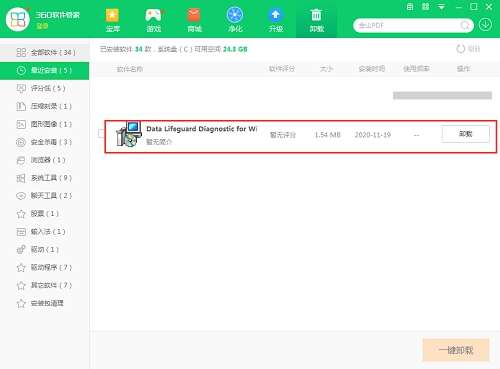500x369 pixels.
Task: Switch to the 升级 upgrade section
Action: pyautogui.click(x=276, y=20)
